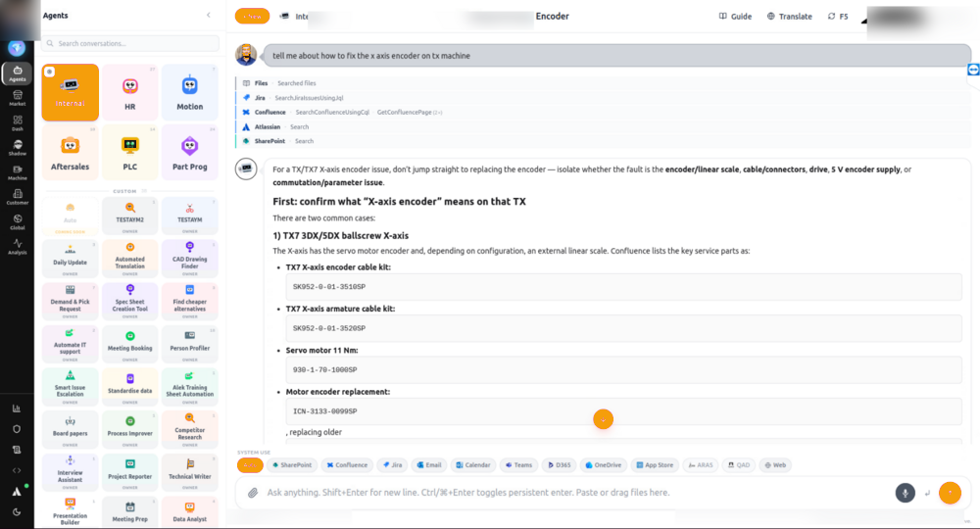Click the blue gem logo icon
This screenshot has height=529, width=980.
(17, 48)
